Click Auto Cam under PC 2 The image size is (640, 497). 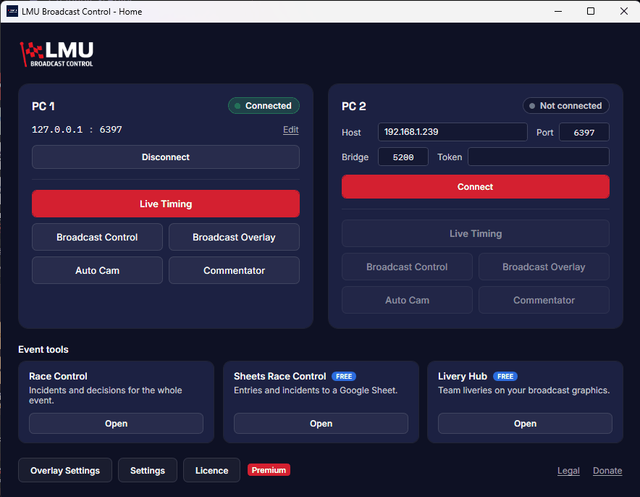click(407, 300)
